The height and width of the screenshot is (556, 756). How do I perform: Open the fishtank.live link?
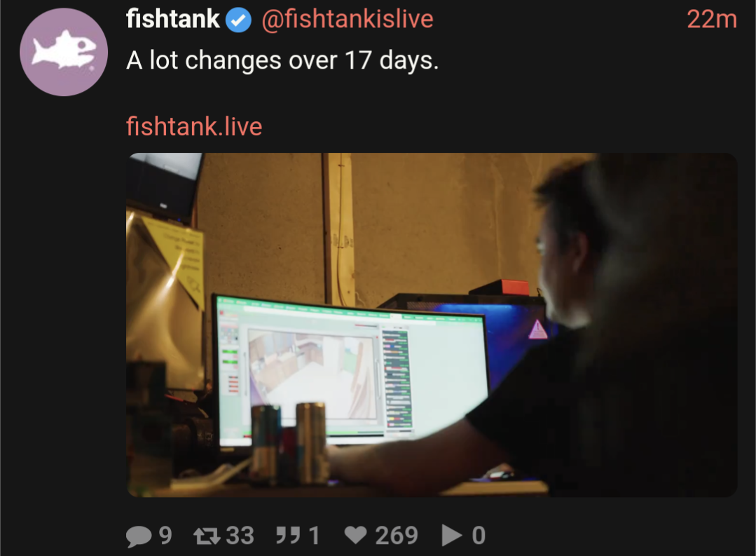194,126
